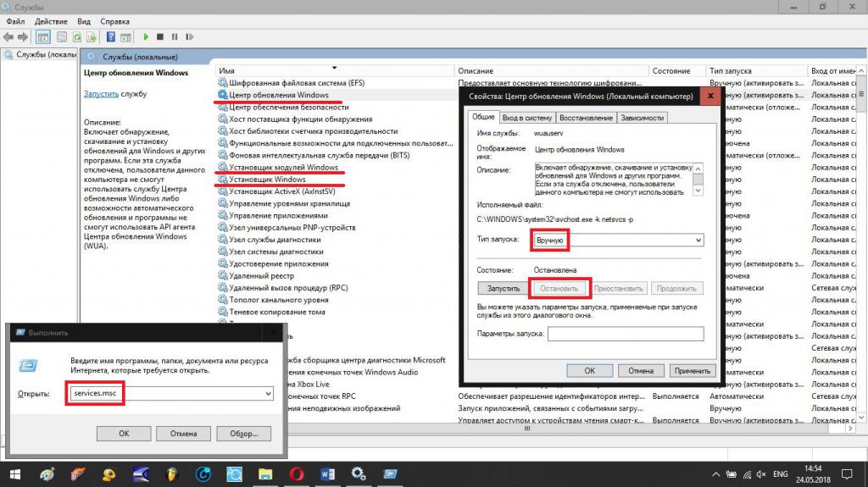Refresh the services list via toolbar
Screen dimensions: 868x487
click(x=77, y=37)
